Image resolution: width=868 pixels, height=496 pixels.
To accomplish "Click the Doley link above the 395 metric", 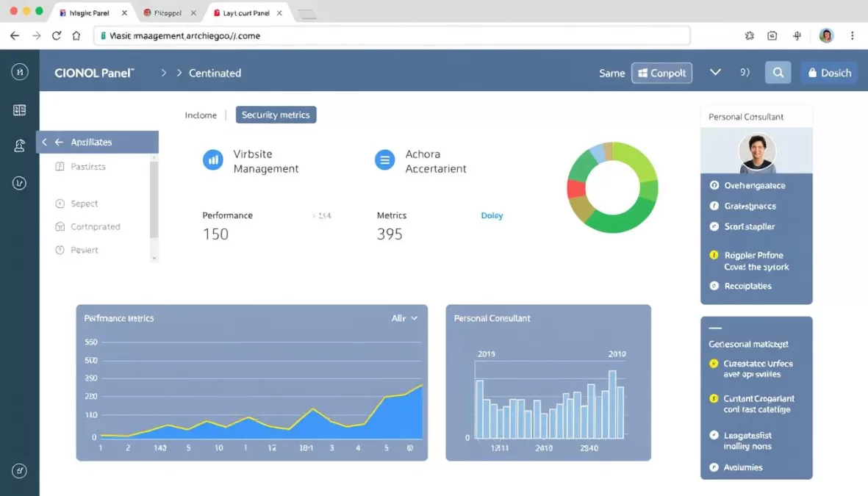I will (x=492, y=215).
